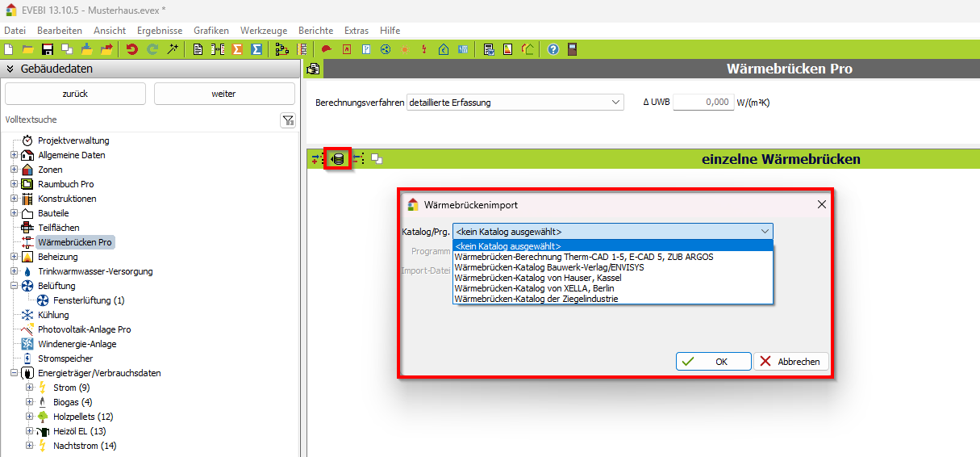Click the database import icon for thermal bridges

pos(337,159)
